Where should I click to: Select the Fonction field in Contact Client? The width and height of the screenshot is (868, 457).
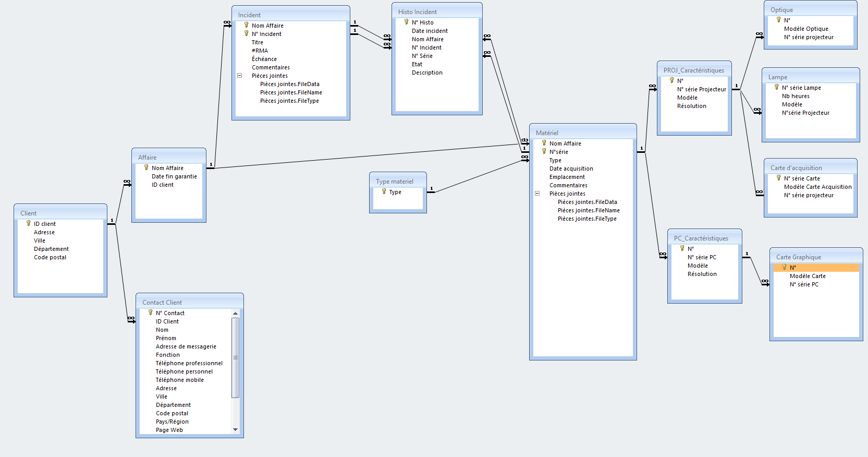pos(167,355)
